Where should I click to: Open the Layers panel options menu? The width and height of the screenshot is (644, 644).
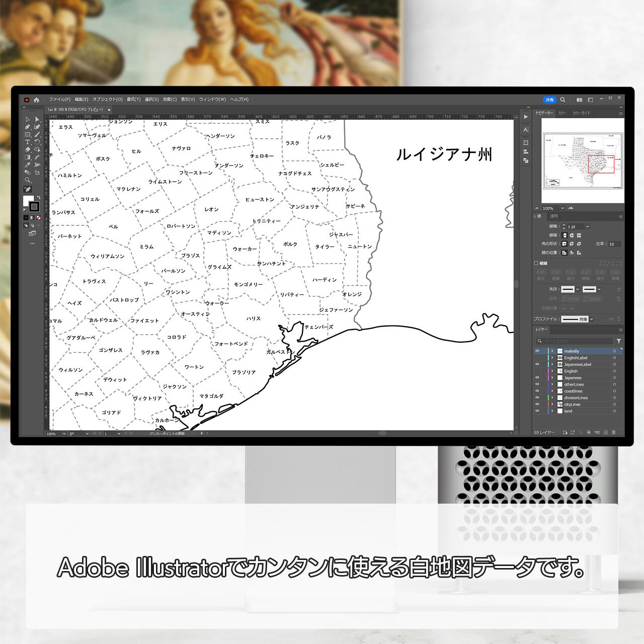620,330
